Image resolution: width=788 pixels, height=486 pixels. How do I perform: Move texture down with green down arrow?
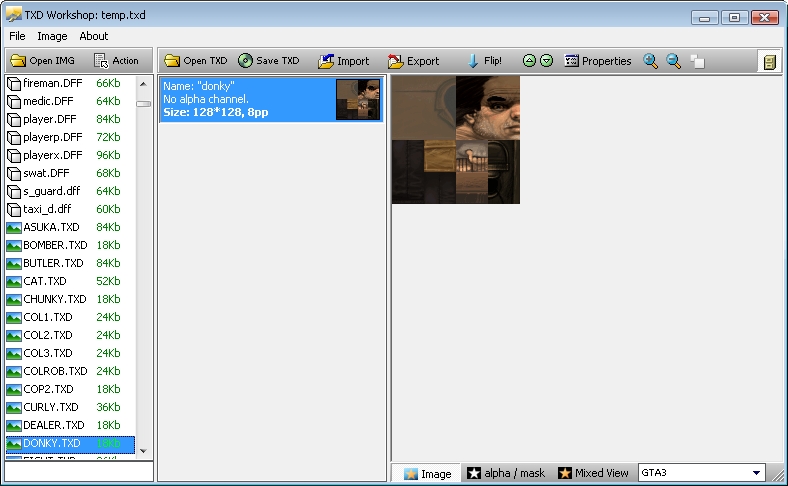(x=546, y=61)
